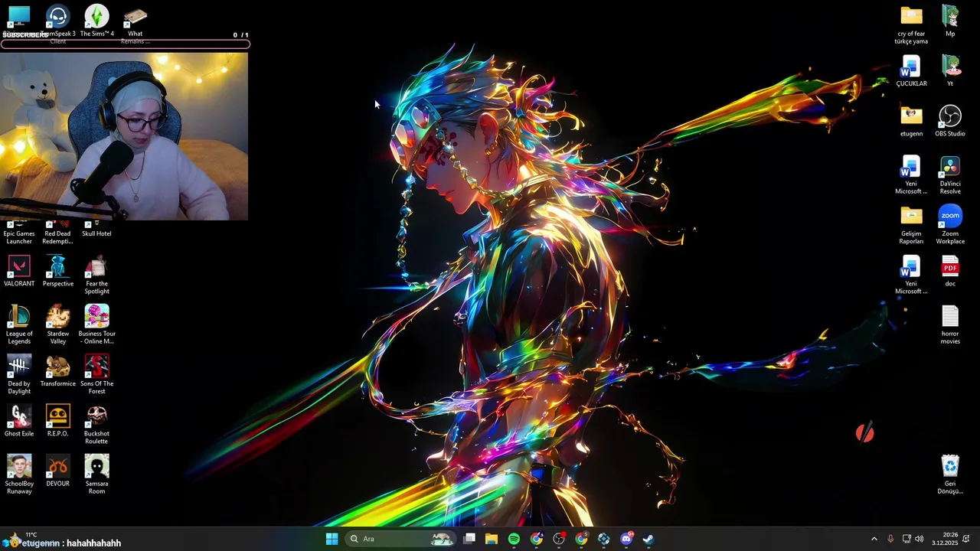Open the Perspective game shortcut
This screenshot has width=980, height=551.
(x=58, y=267)
